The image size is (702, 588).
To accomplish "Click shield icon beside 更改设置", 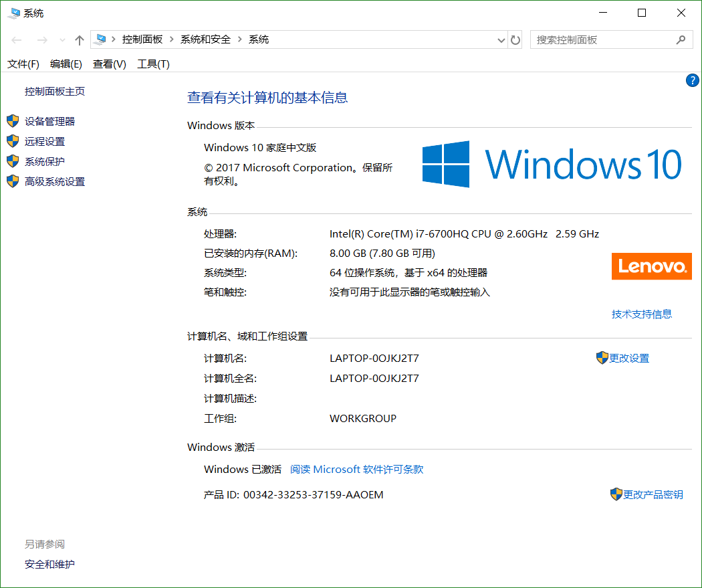I will pos(602,358).
